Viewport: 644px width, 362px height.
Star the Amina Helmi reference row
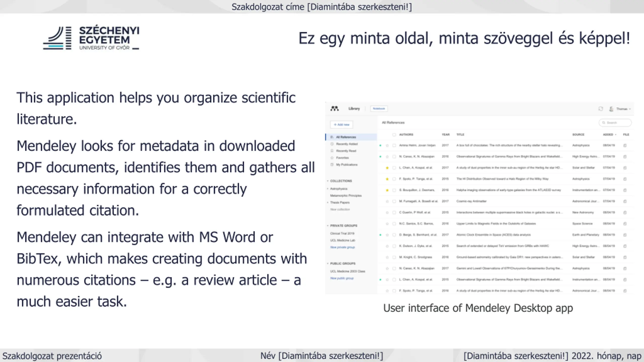[x=387, y=146]
